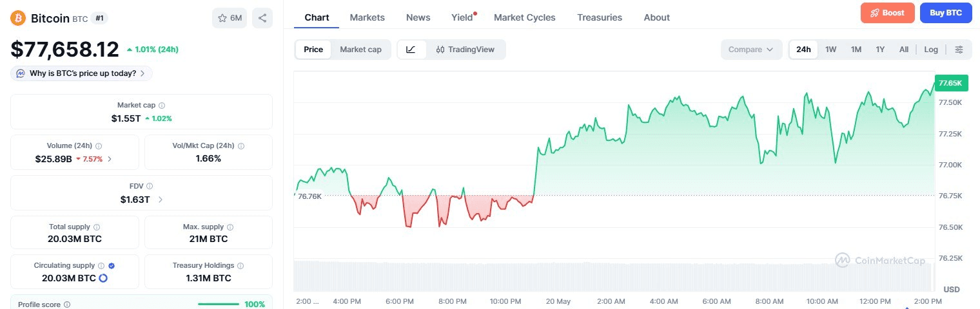
Task: Open the Yield tab
Action: 462,17
